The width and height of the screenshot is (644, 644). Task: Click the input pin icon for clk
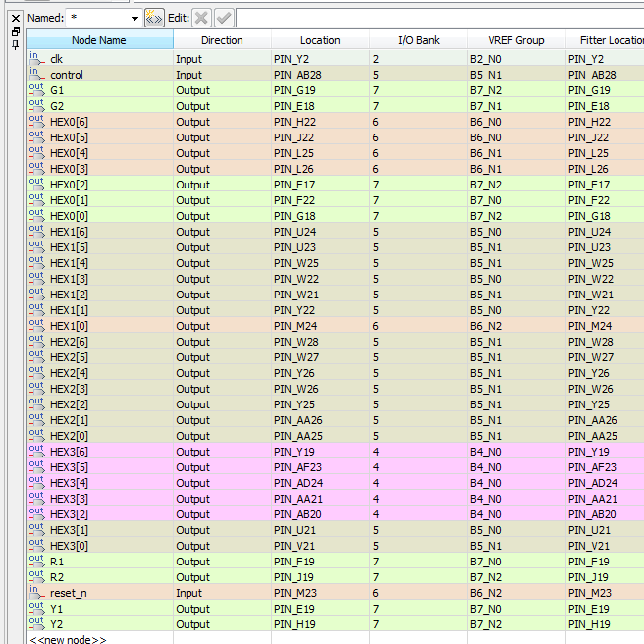click(36, 59)
